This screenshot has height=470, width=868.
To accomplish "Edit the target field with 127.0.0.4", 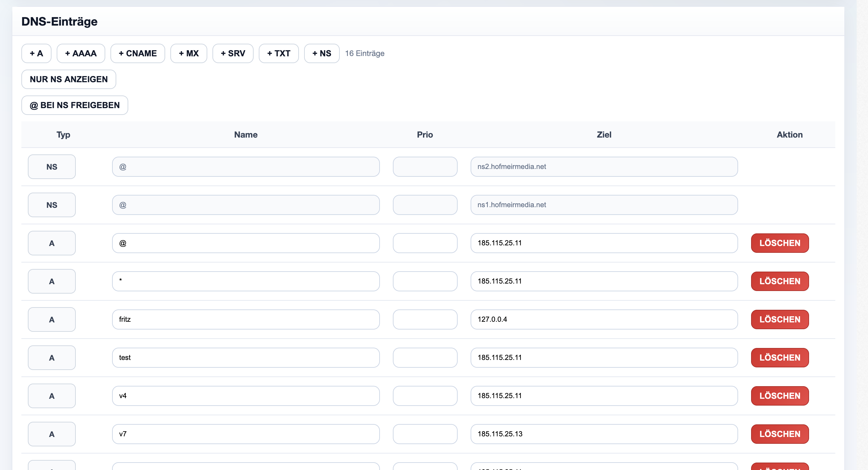I will (604, 319).
